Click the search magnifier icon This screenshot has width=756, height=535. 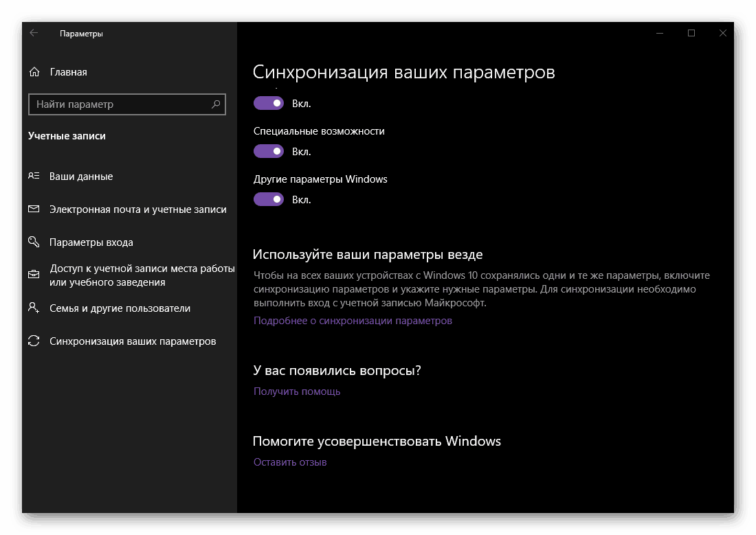[216, 104]
